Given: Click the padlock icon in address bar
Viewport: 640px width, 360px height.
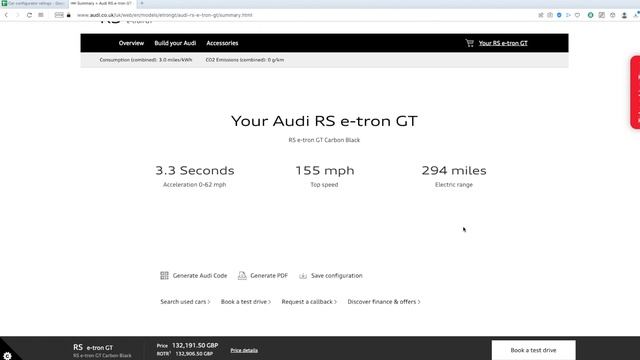Looking at the screenshot, I should click(x=69, y=15).
